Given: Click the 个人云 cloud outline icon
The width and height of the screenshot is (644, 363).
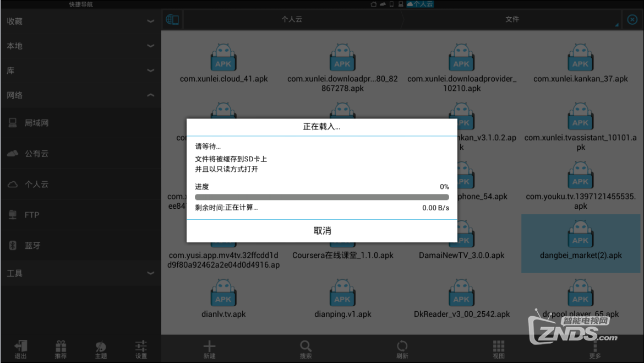Looking at the screenshot, I should (13, 184).
